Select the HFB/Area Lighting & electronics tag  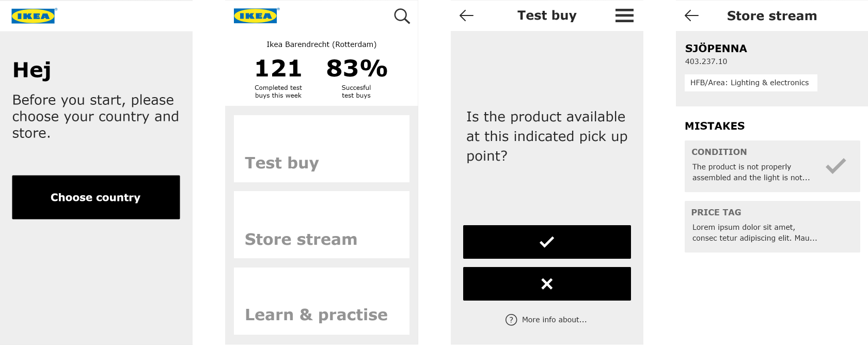750,83
